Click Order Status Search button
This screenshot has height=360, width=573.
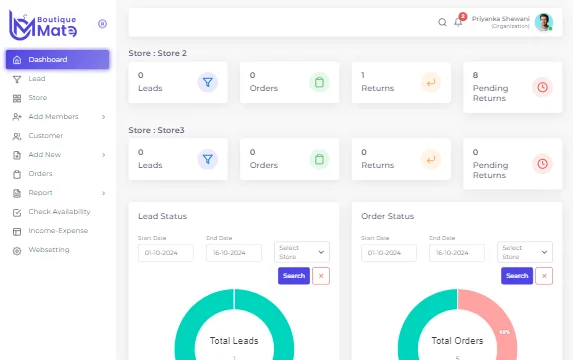517,276
